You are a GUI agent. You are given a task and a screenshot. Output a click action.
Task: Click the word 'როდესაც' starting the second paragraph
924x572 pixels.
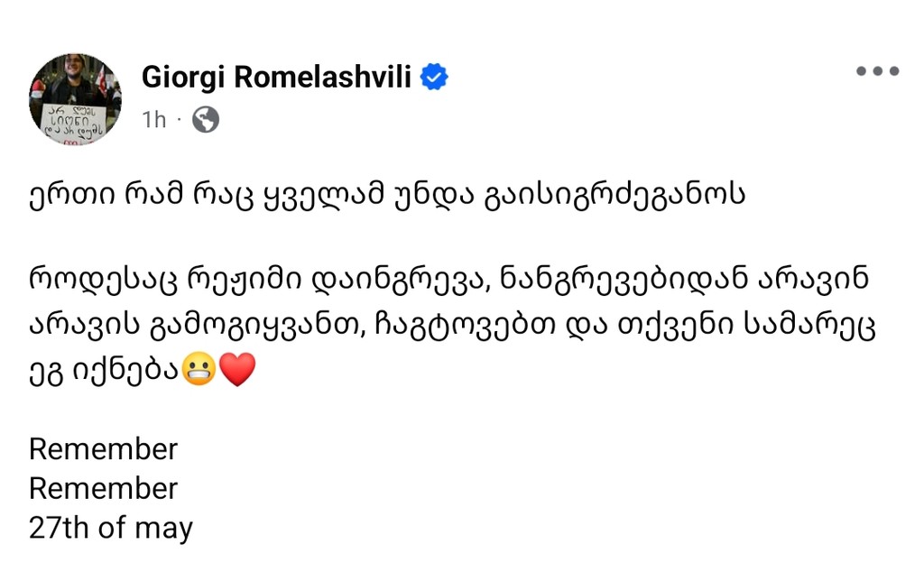tap(103, 280)
